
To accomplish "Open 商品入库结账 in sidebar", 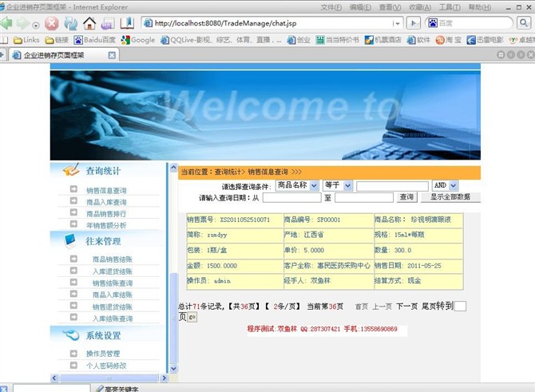I will click(x=113, y=295).
